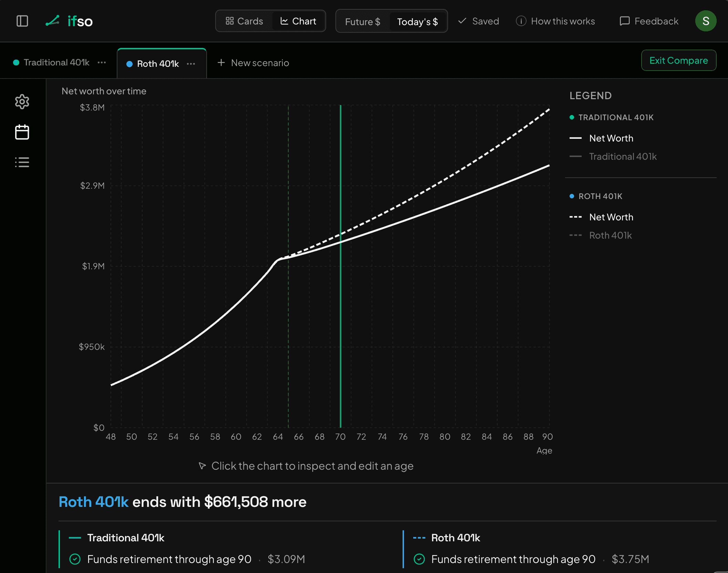Open settings gear in left sidebar

pyautogui.click(x=22, y=102)
